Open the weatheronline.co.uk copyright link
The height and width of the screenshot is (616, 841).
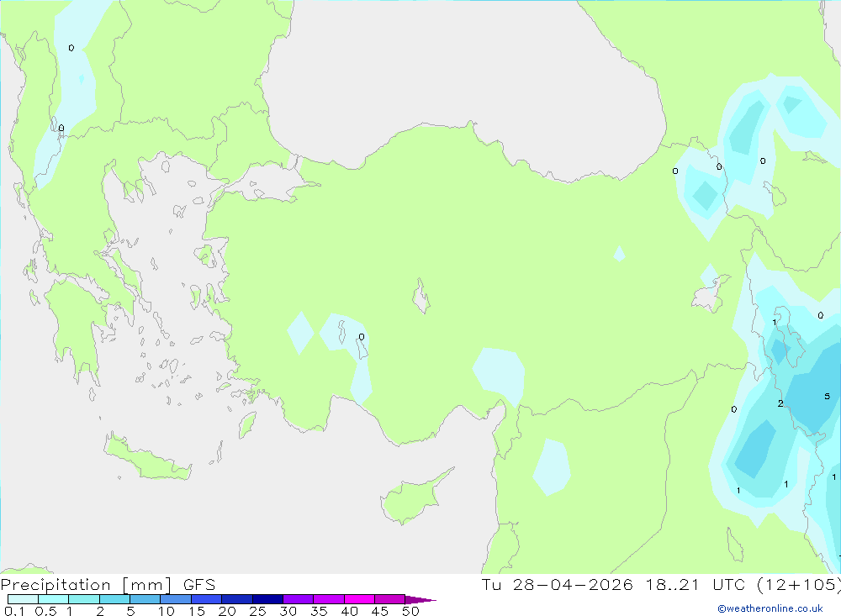(770, 608)
